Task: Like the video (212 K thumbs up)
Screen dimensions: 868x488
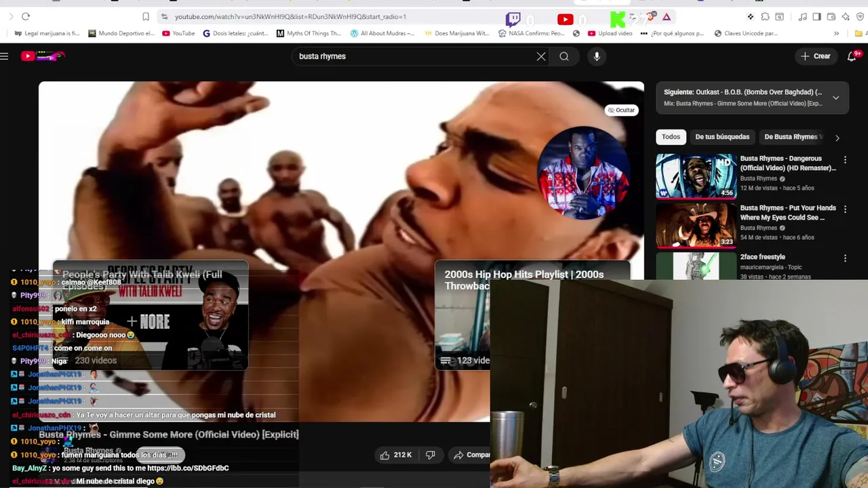Action: [396, 455]
